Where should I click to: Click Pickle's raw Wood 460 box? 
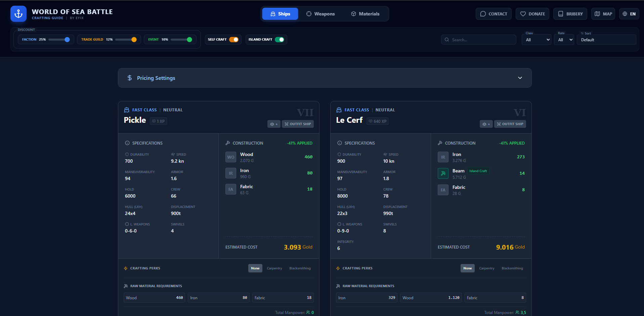(155, 298)
